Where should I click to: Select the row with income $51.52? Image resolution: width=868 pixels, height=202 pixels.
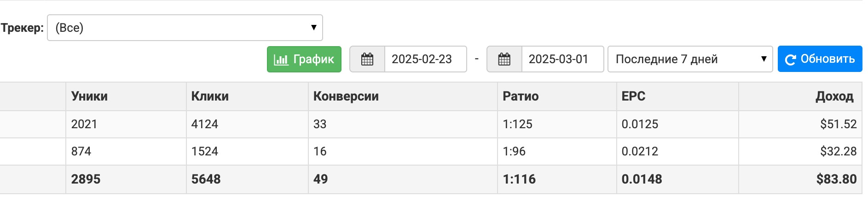pyautogui.click(x=431, y=124)
